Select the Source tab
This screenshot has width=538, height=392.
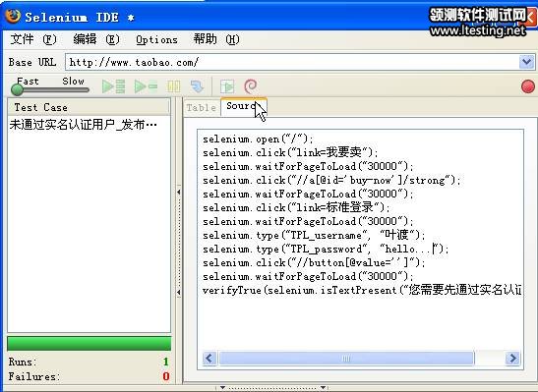tap(244, 107)
